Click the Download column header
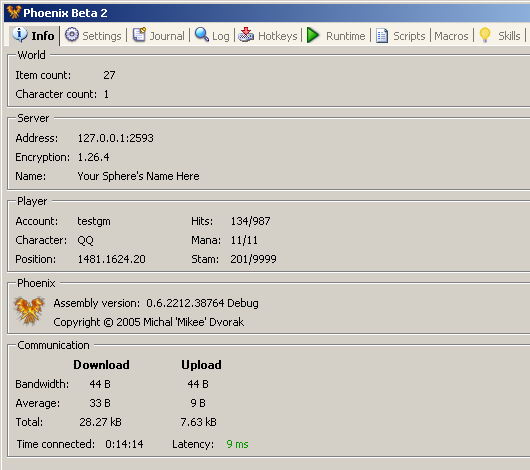 (x=101, y=365)
